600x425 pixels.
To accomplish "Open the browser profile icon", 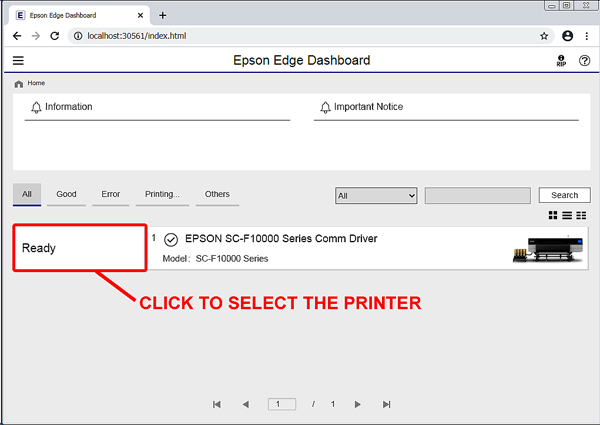I will [567, 36].
